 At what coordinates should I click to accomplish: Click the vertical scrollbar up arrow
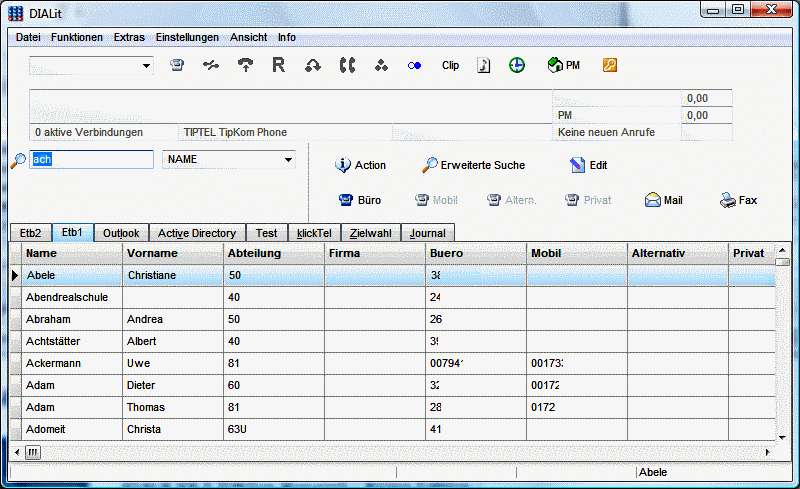tap(782, 250)
